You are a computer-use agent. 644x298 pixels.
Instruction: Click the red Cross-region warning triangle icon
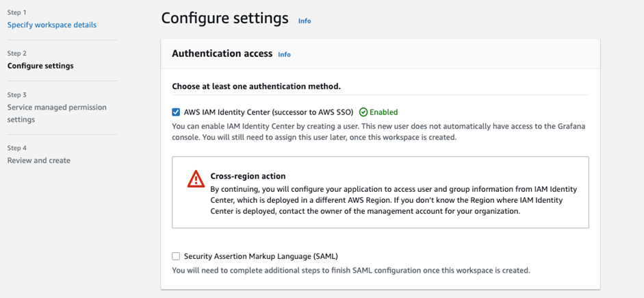pos(196,179)
